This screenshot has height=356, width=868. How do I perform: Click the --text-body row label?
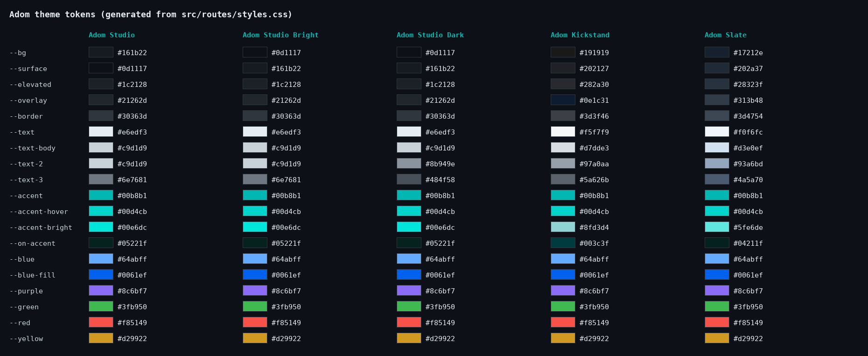32,148
